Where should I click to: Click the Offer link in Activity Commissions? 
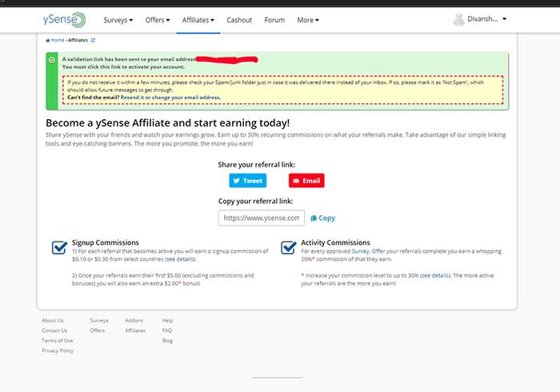tap(378, 251)
